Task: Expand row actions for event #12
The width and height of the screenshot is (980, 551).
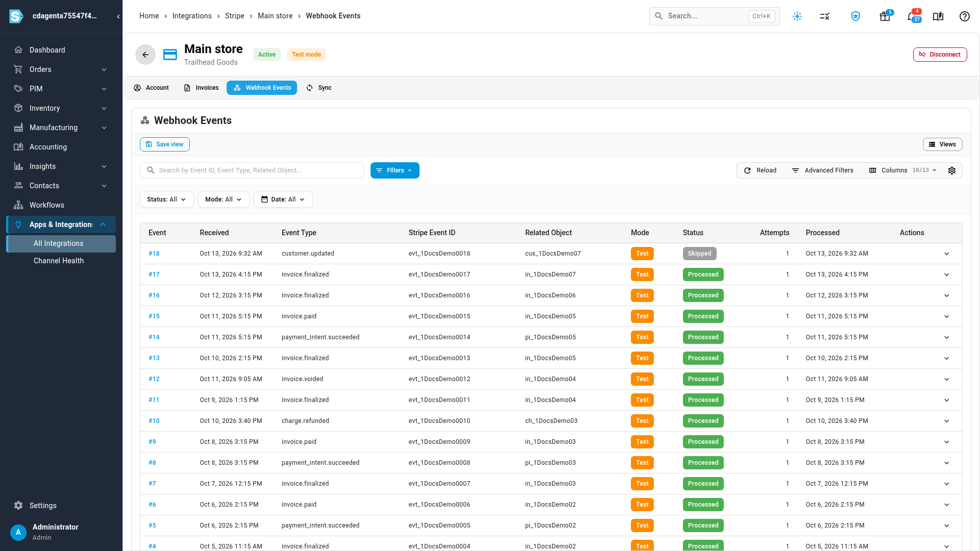Action: [x=947, y=379]
